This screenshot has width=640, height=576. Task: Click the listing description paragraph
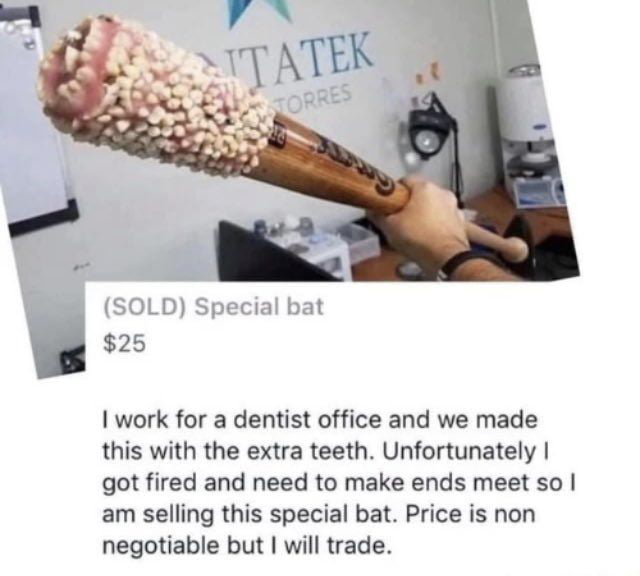[x=338, y=483]
